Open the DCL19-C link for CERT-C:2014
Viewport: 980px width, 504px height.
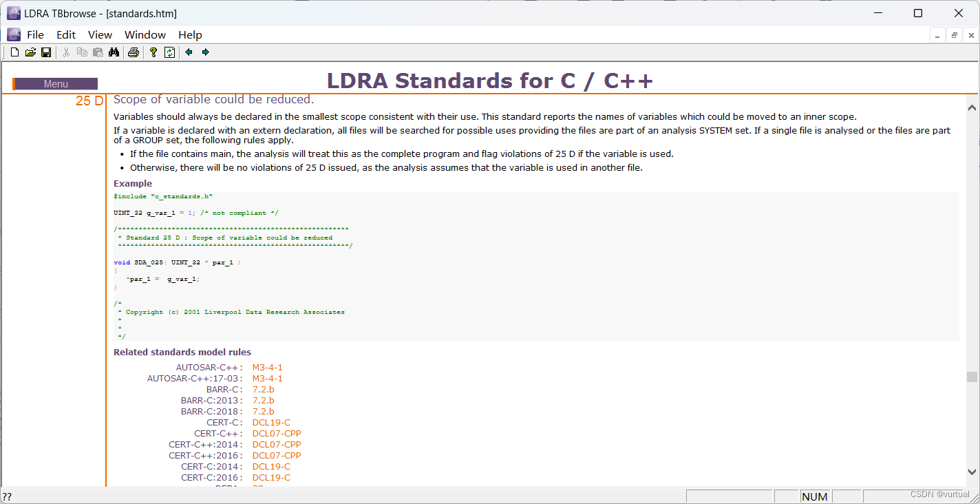tap(271, 467)
